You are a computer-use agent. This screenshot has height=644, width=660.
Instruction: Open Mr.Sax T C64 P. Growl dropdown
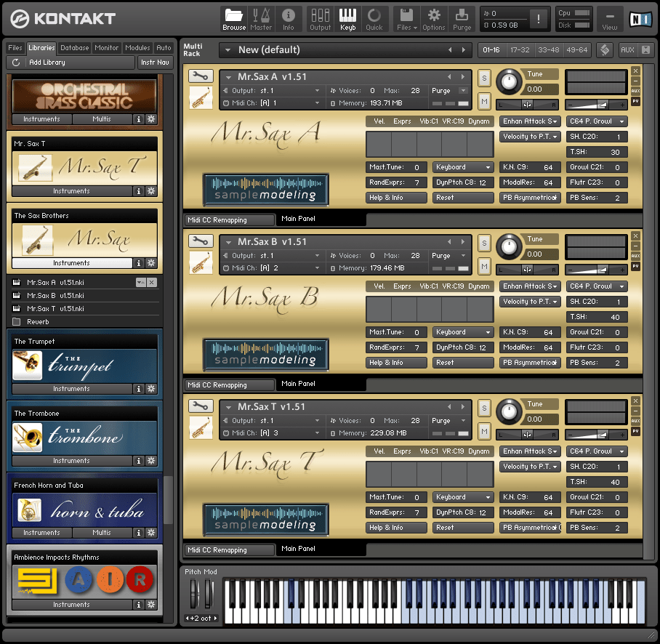coord(597,451)
